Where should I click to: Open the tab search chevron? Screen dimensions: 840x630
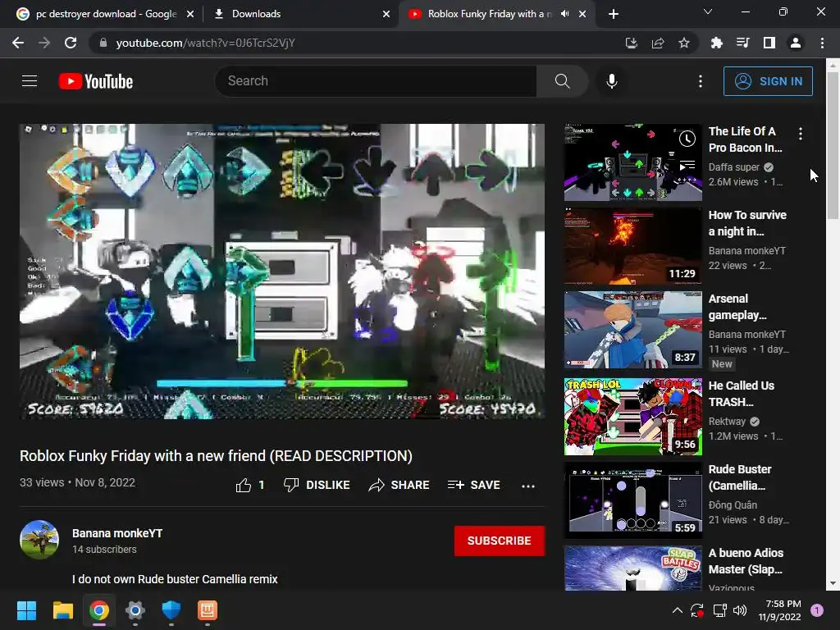coord(708,11)
